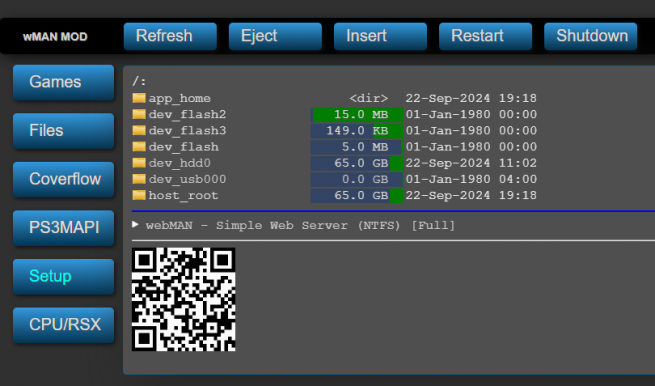Open the highlighted Setup page
The height and width of the screenshot is (386, 655).
tap(63, 277)
